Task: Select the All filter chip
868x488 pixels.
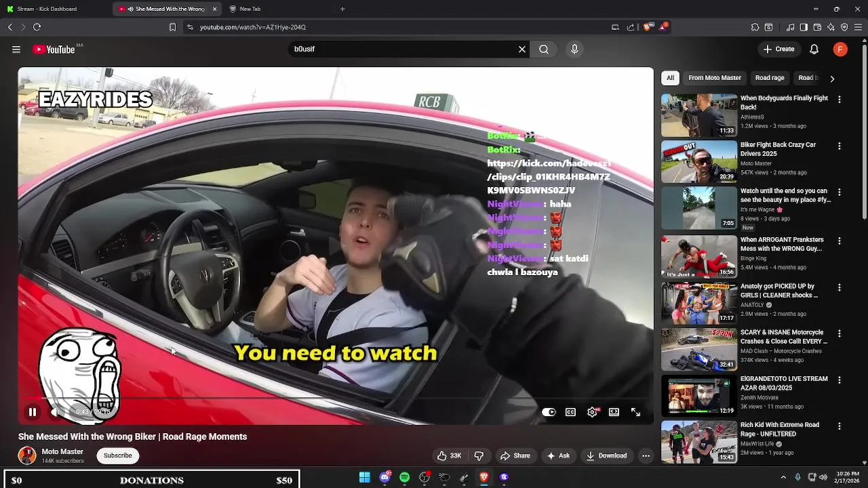Action: (x=670, y=78)
